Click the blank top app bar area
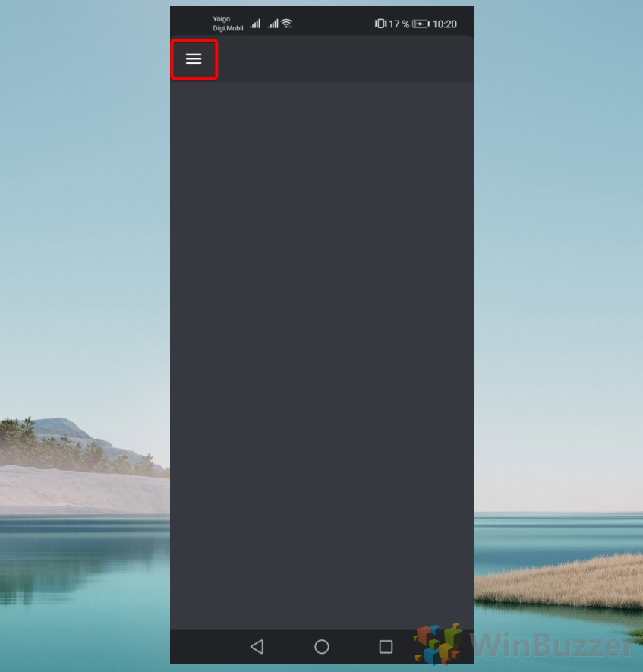 (x=345, y=58)
